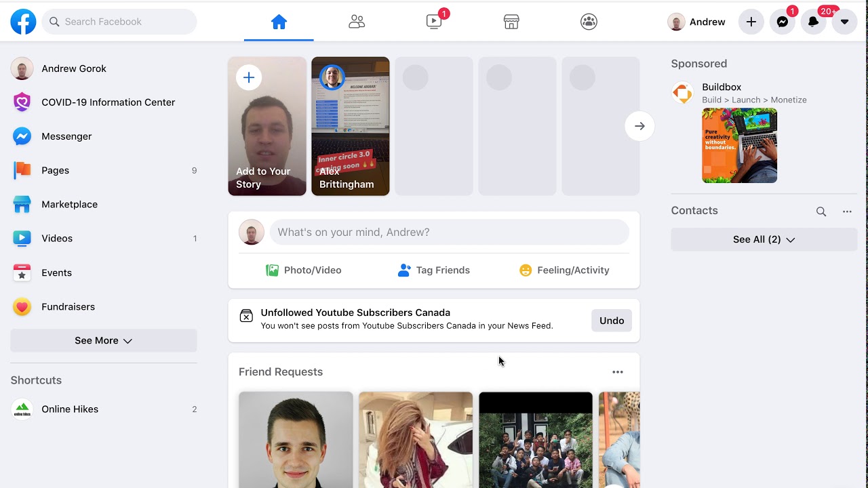
Task: Click the plus icon on the story card
Action: (249, 78)
